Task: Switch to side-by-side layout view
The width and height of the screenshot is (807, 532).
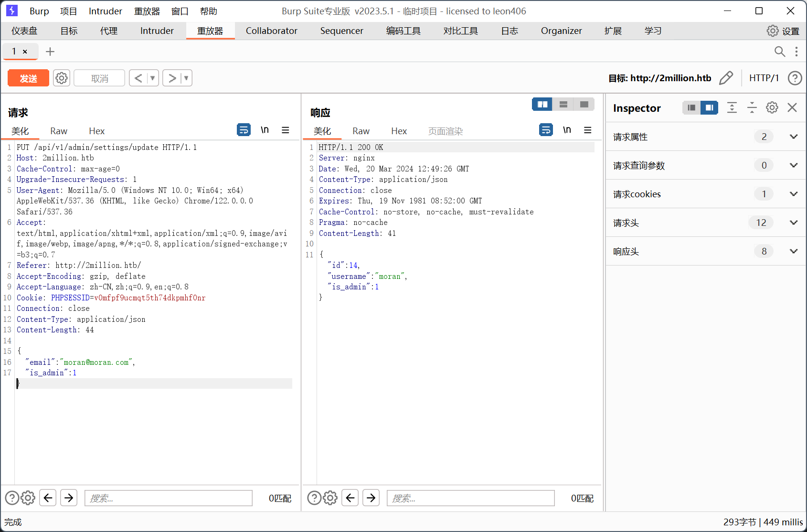Action: tap(542, 104)
